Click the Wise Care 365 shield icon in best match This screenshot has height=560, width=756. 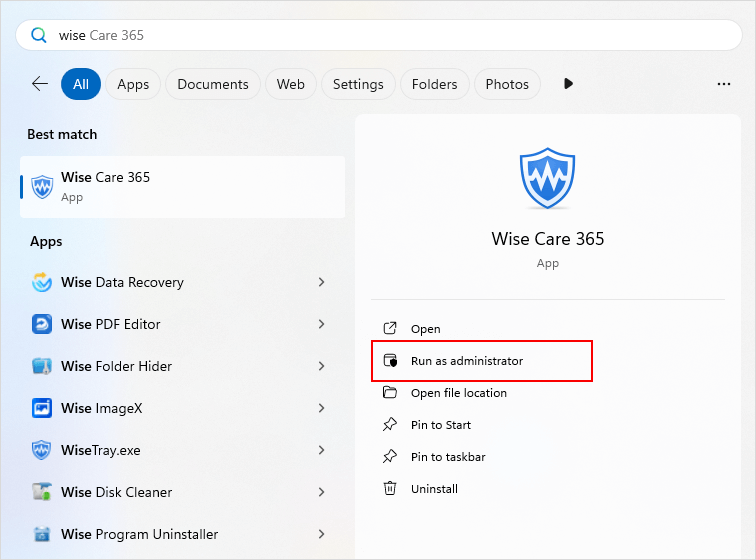point(42,187)
